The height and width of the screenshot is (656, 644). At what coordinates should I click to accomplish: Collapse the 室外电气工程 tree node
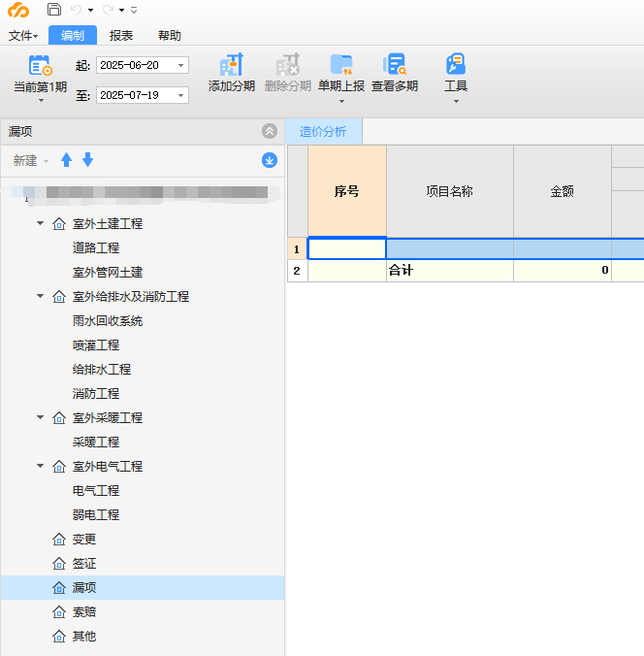pyautogui.click(x=40, y=466)
